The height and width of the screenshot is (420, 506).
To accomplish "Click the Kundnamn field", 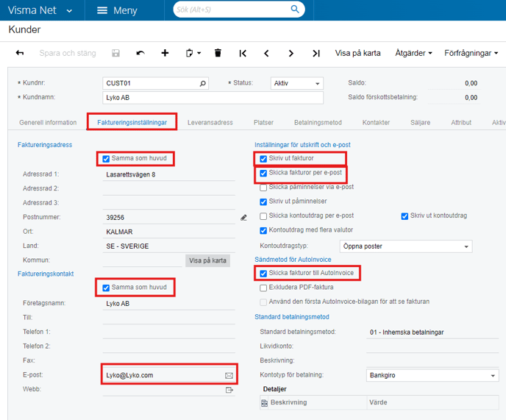I will tap(213, 98).
